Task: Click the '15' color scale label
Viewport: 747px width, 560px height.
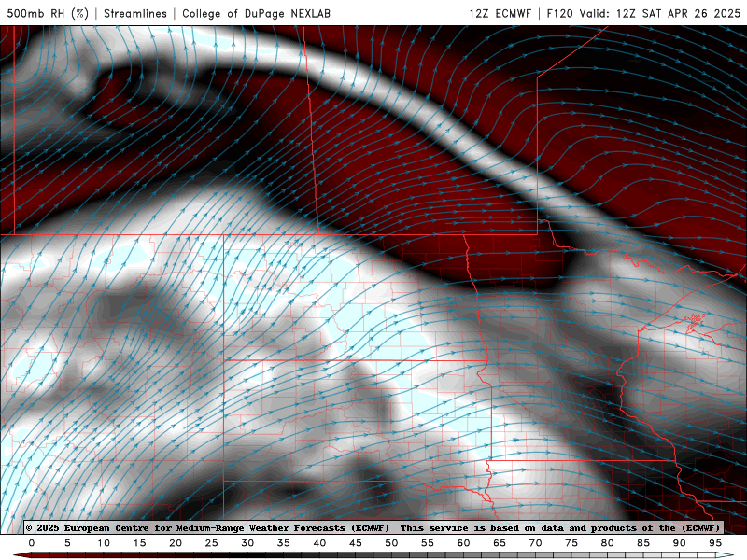Action: [x=139, y=543]
